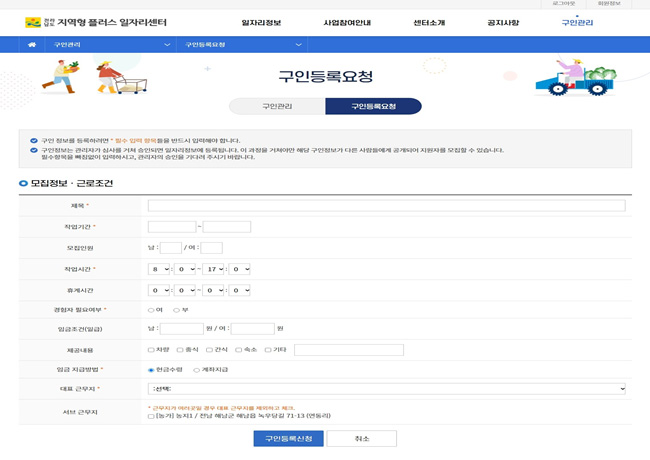Image resolution: width=650 pixels, height=460 pixels.
Task: Open the 구인관리 top menu item
Action: [x=577, y=23]
